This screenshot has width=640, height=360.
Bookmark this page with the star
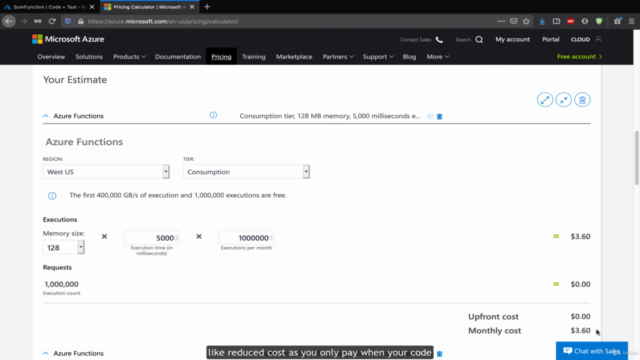[x=527, y=21]
